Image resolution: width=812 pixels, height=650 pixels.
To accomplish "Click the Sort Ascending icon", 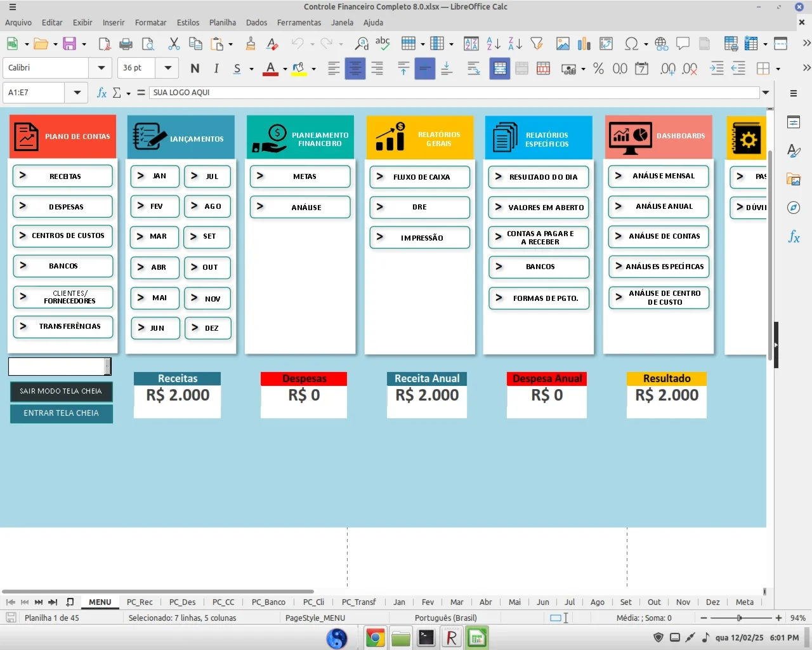I will click(x=494, y=44).
